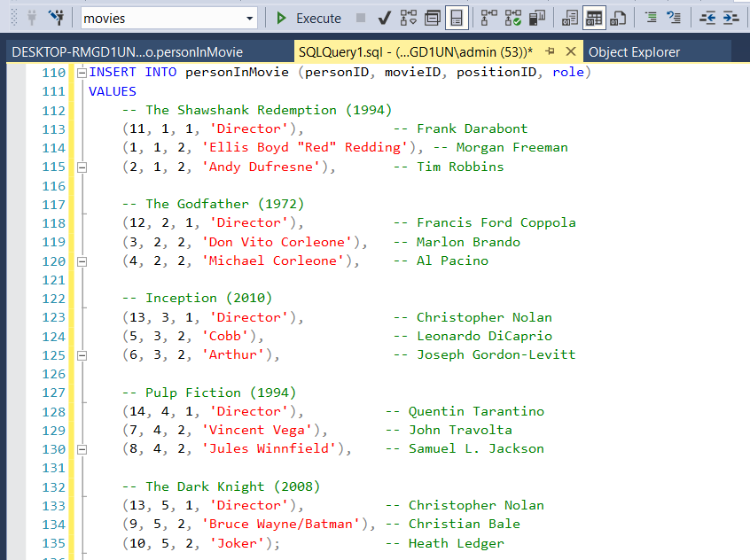This screenshot has height=560, width=750.
Task: Click string 'Joker' on line 135
Action: pyautogui.click(x=237, y=543)
